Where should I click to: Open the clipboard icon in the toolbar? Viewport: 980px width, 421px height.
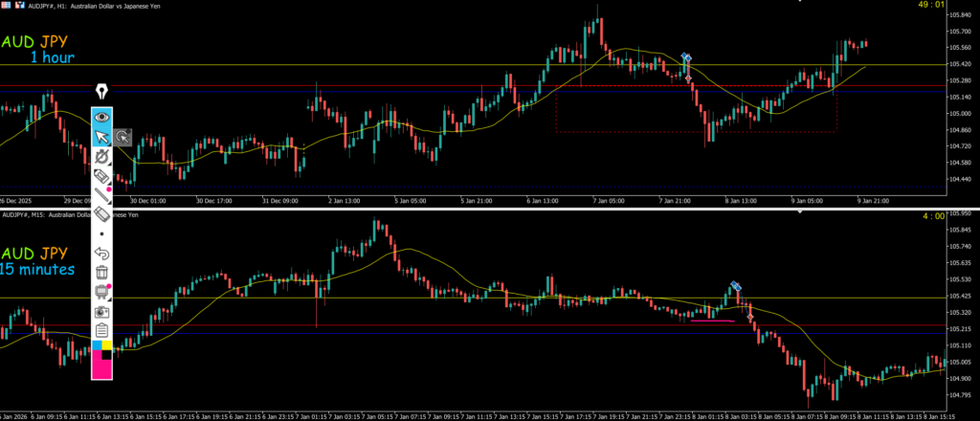point(101,330)
